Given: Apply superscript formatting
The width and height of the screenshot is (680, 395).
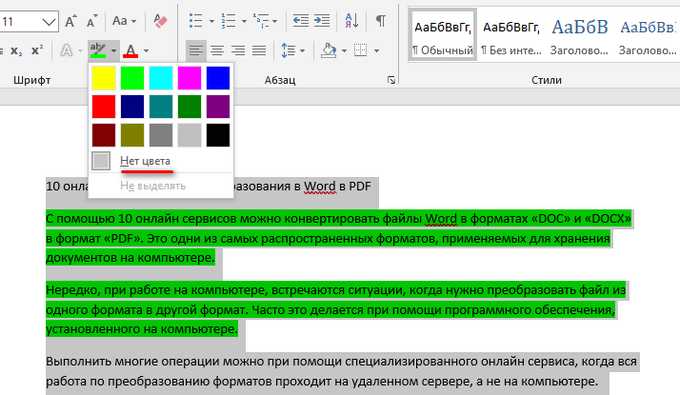Looking at the screenshot, I should [37, 51].
